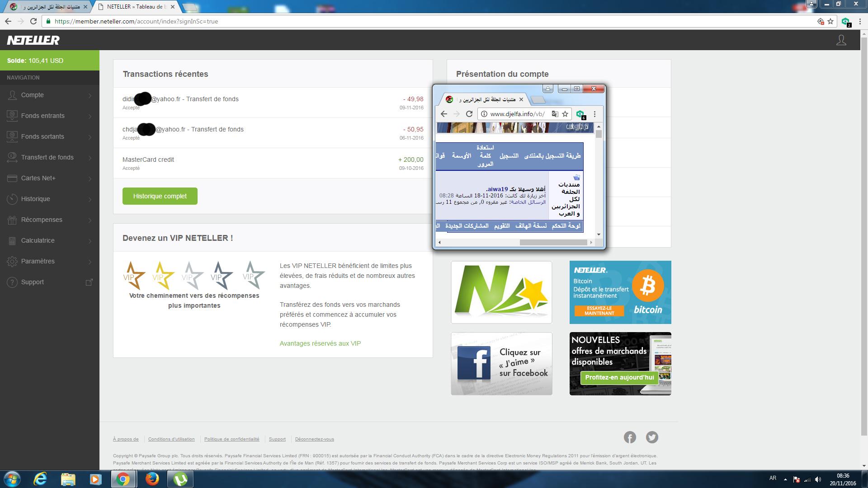
Task: Click the Twitter icon in footer
Action: 652,437
